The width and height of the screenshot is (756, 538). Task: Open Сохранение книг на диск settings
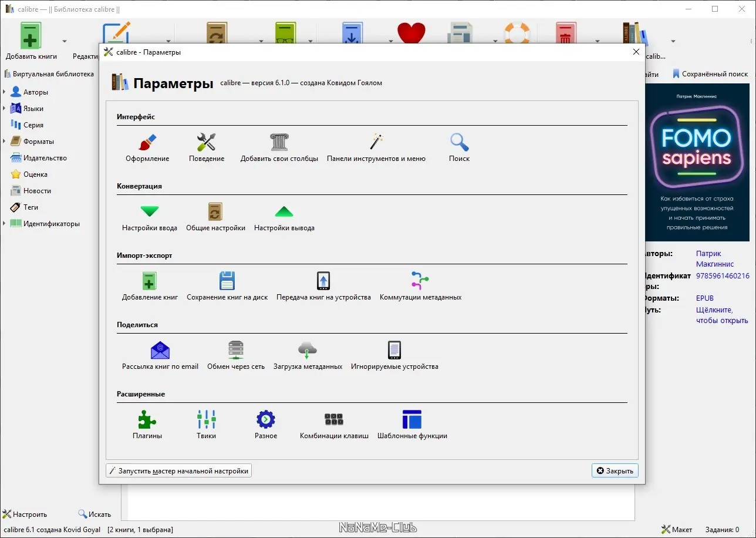click(227, 287)
